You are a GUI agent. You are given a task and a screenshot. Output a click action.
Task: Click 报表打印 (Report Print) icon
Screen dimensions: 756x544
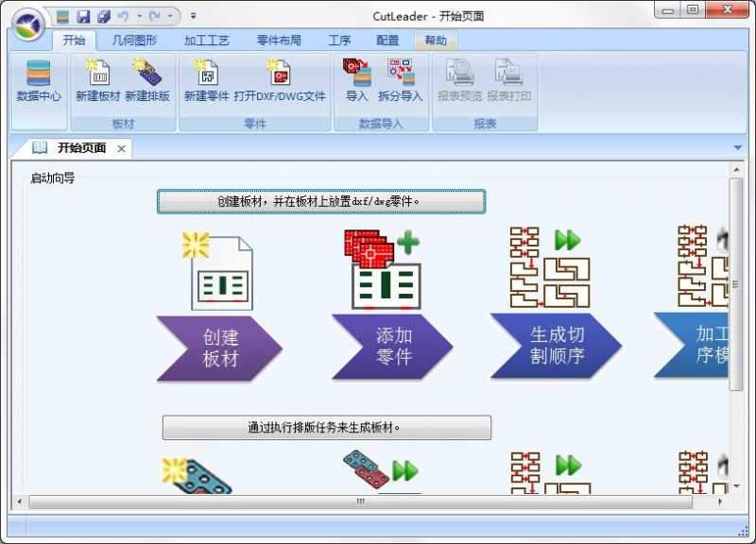click(509, 80)
